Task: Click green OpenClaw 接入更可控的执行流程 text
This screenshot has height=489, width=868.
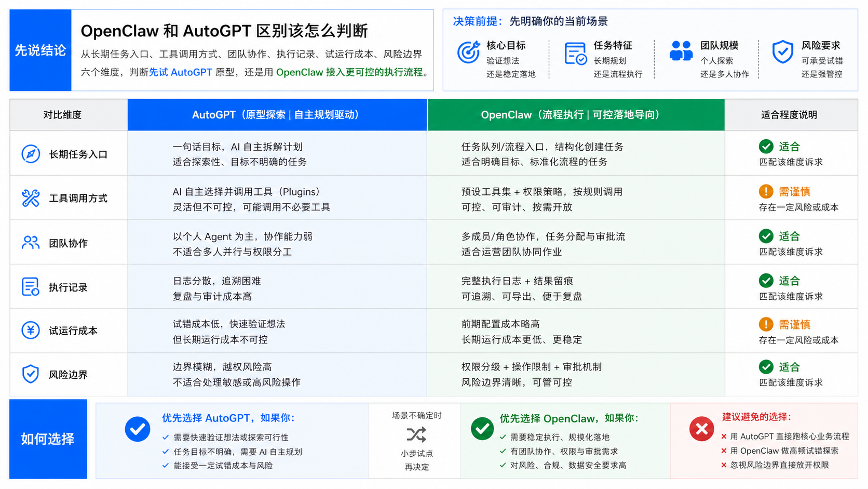Action: pos(349,72)
